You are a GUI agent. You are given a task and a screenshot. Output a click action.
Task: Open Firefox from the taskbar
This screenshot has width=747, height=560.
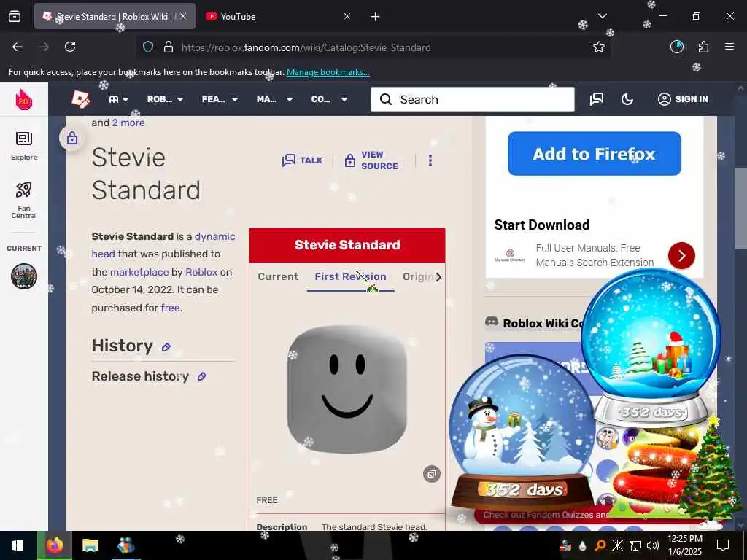click(55, 545)
